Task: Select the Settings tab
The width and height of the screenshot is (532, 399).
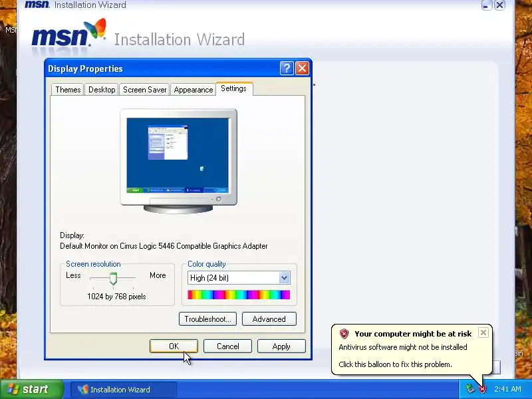Action: click(234, 88)
